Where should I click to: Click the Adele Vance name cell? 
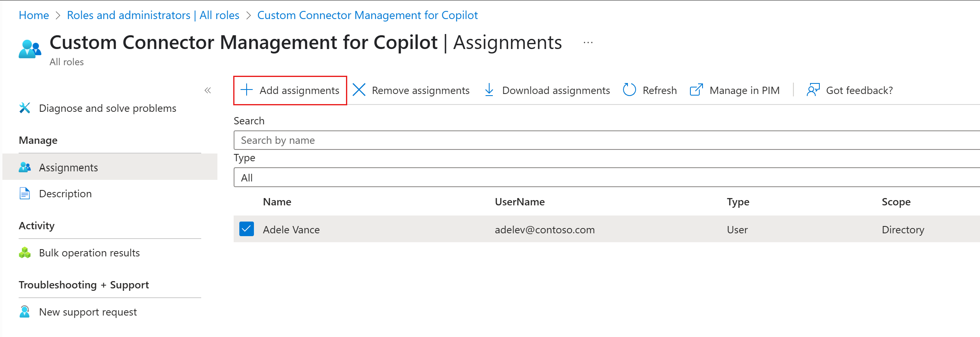click(x=291, y=230)
